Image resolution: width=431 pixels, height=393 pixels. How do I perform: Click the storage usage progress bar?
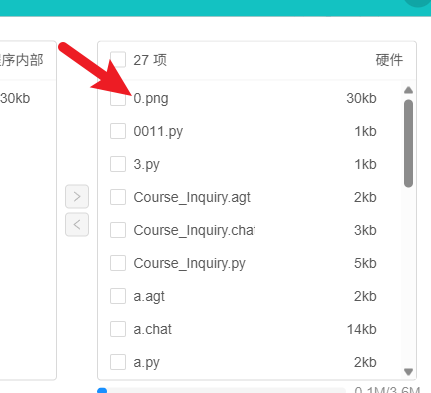pos(221,390)
